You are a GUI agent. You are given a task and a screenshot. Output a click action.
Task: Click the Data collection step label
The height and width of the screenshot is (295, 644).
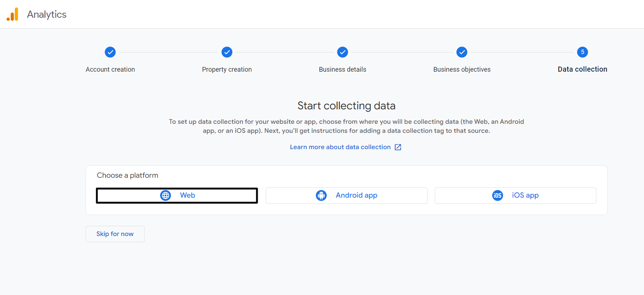[x=583, y=69]
